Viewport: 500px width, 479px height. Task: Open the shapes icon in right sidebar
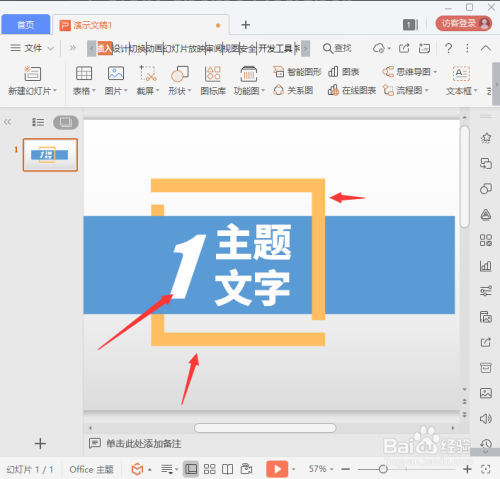(x=486, y=189)
